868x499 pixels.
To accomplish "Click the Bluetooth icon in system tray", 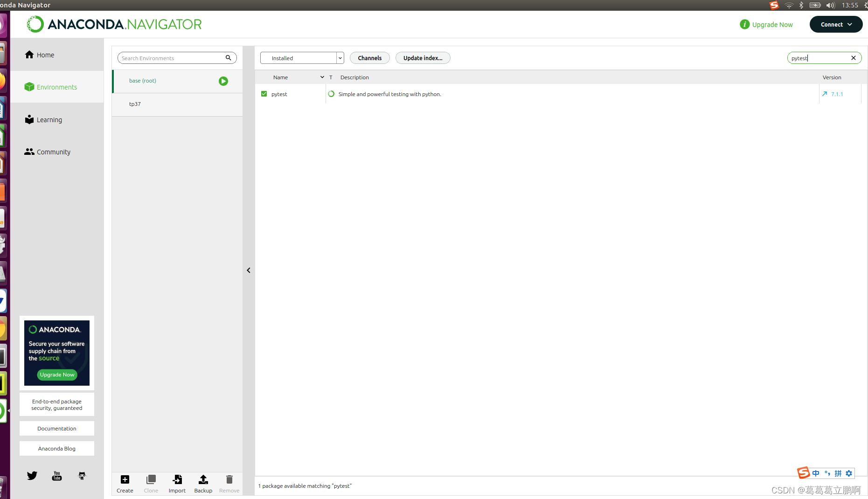I will point(801,5).
